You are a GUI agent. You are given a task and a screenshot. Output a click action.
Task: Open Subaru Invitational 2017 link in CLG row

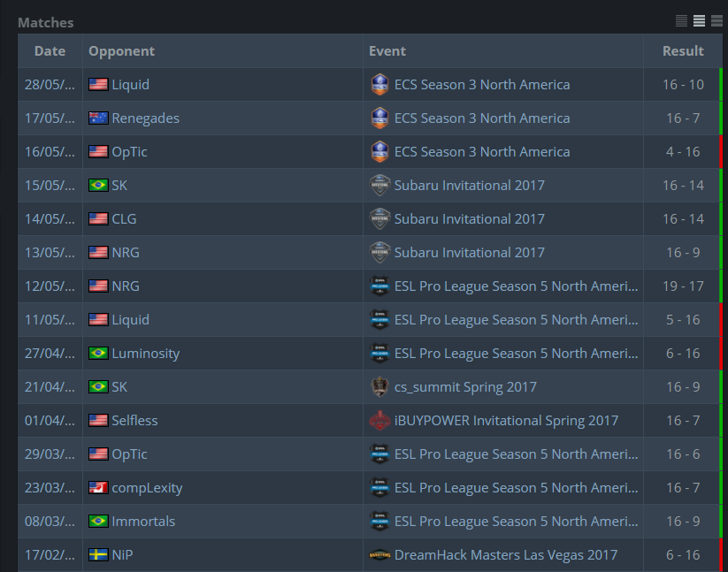[470, 219]
